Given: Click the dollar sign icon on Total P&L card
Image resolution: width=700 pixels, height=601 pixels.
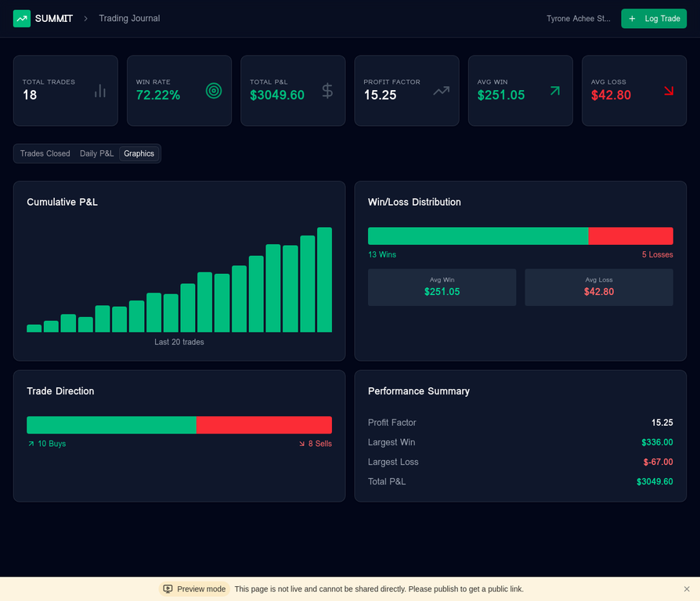Looking at the screenshot, I should [x=327, y=91].
